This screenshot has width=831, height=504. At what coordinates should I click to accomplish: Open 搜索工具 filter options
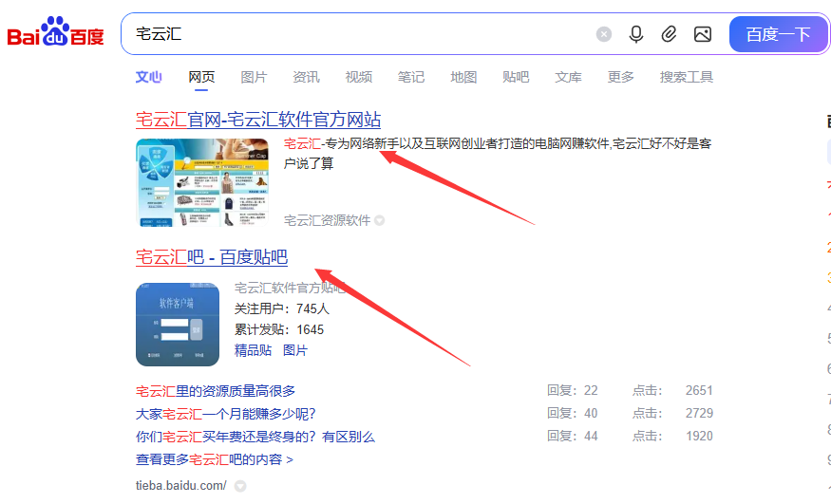pos(687,77)
